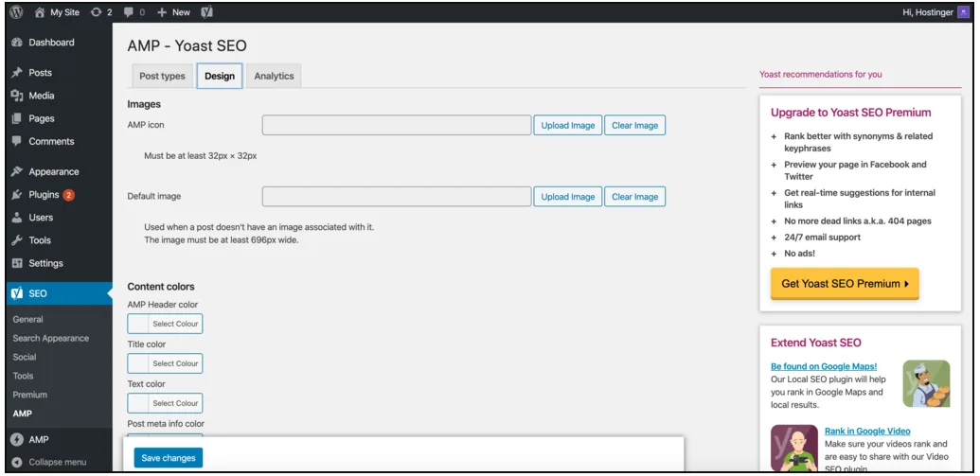
Task: Switch to the Post types tab
Action: coord(163,76)
